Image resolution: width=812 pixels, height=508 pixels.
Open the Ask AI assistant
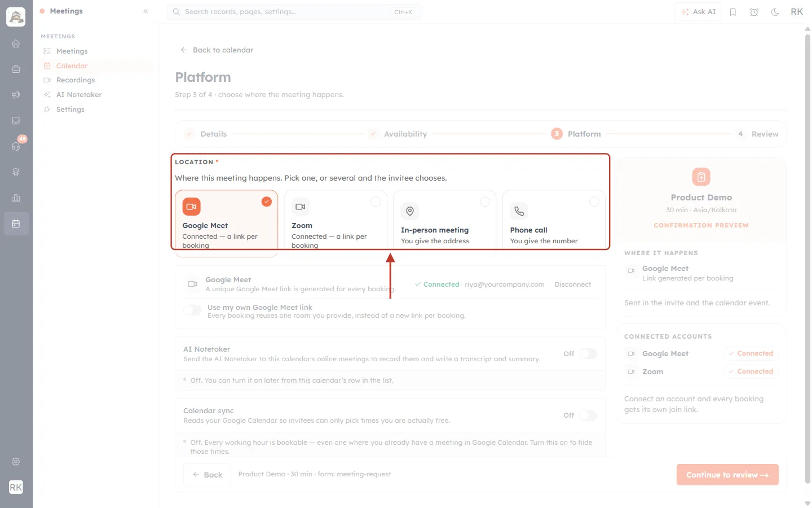pyautogui.click(x=698, y=12)
